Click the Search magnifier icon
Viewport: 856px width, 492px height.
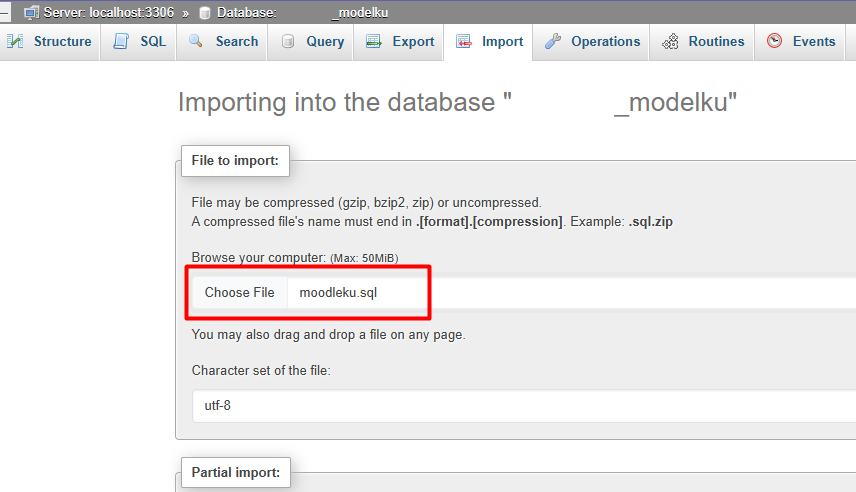(x=195, y=41)
